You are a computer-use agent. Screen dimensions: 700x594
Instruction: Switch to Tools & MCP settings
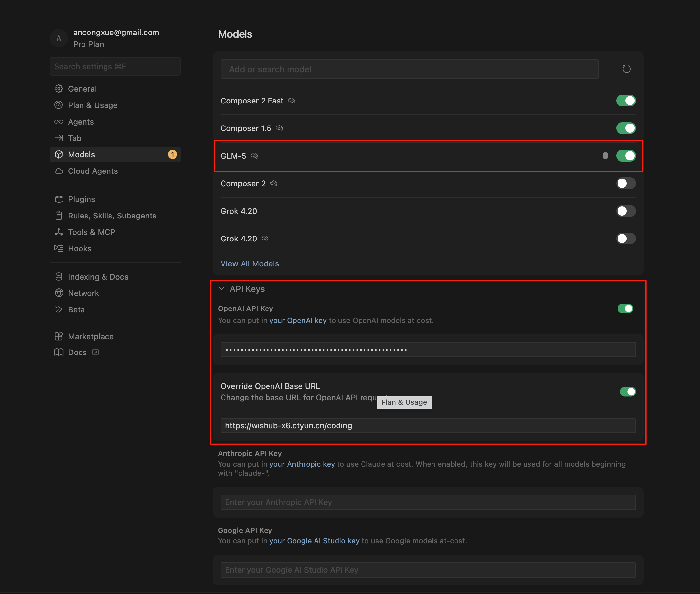click(x=91, y=232)
